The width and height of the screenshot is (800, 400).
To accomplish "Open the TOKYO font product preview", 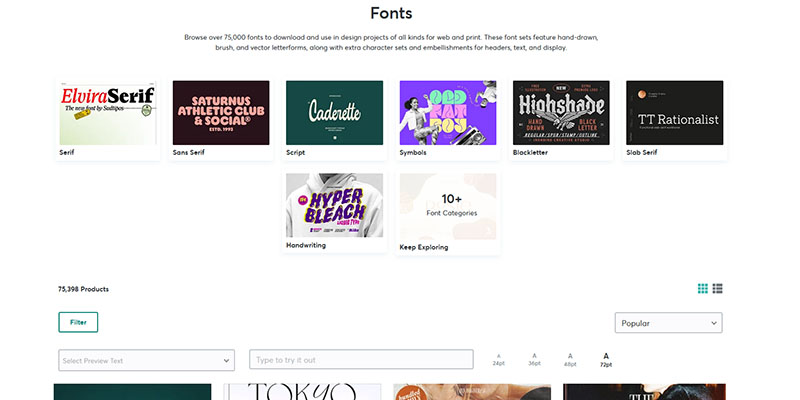I will coord(302,392).
